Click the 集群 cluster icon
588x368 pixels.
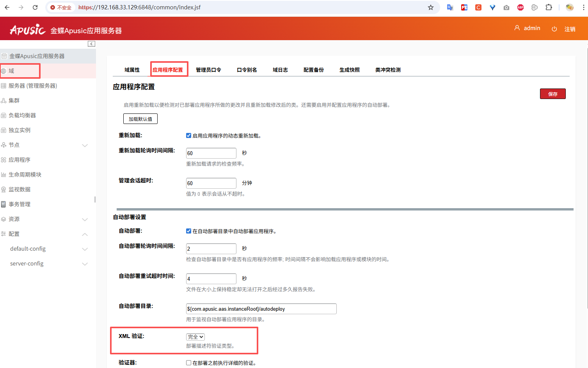4,101
